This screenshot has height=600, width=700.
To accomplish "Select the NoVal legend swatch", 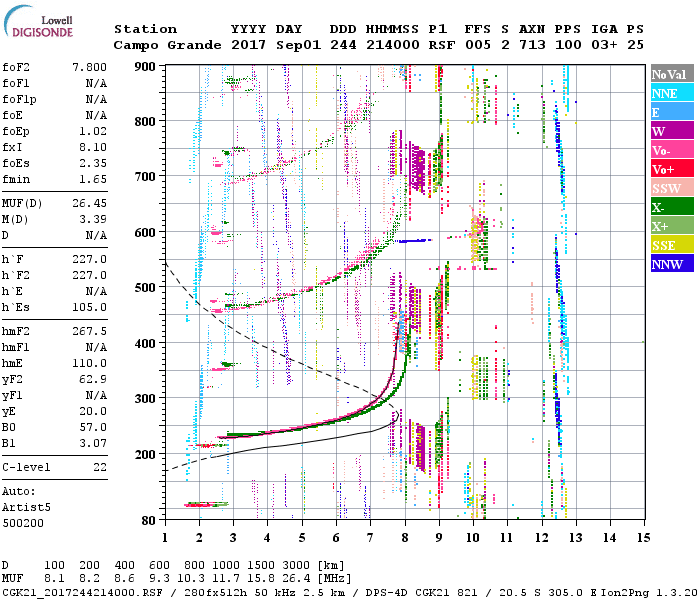I will [672, 74].
